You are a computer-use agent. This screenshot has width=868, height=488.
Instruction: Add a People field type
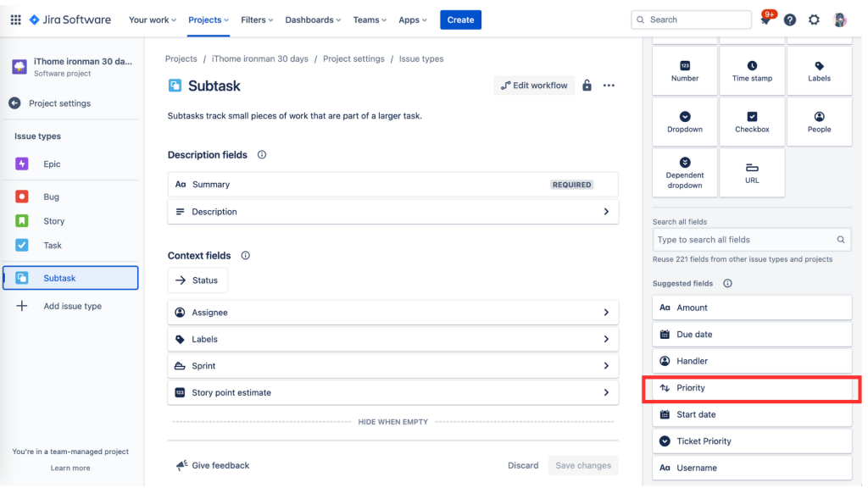coord(820,122)
